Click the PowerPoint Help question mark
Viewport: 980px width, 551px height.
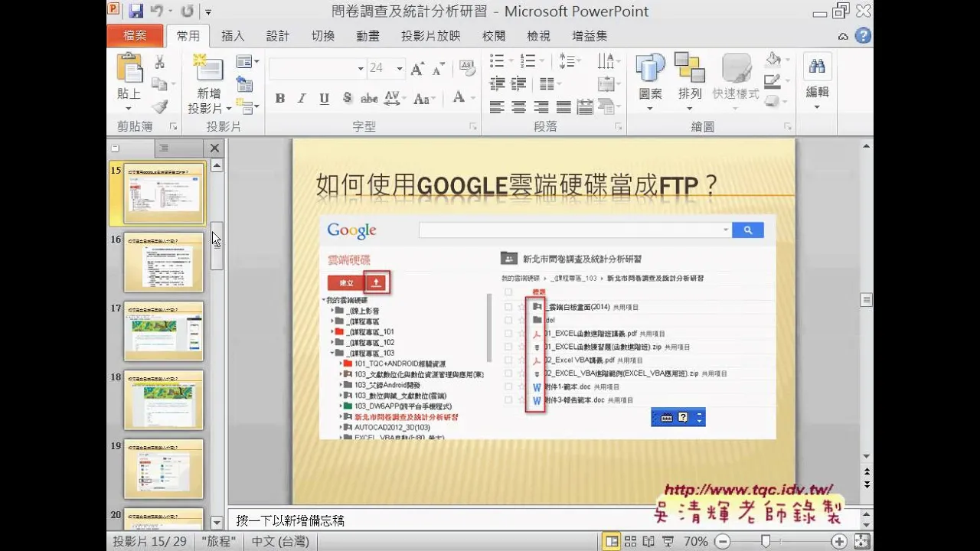863,35
